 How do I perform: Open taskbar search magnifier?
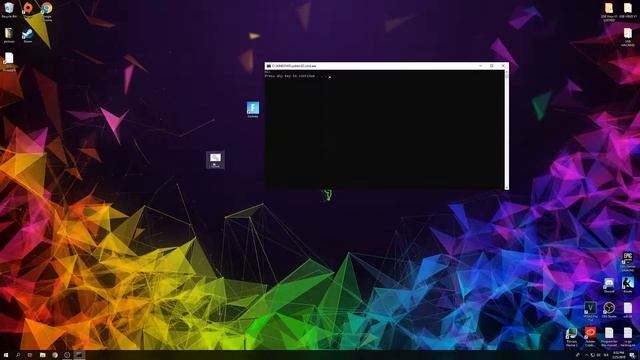click(x=18, y=355)
